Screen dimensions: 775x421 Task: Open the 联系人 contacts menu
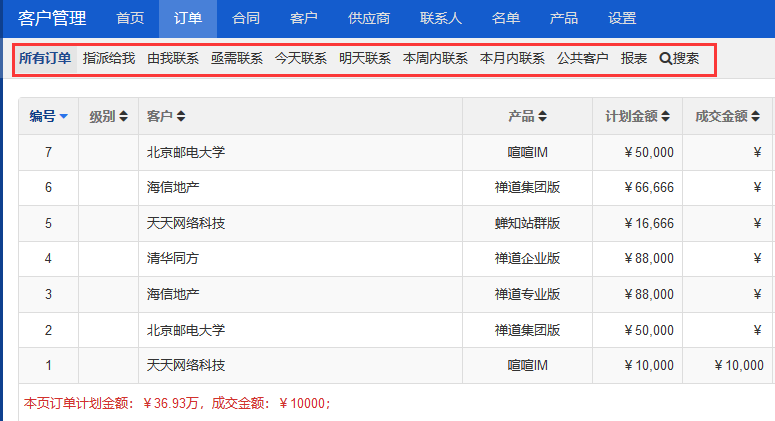pos(441,18)
